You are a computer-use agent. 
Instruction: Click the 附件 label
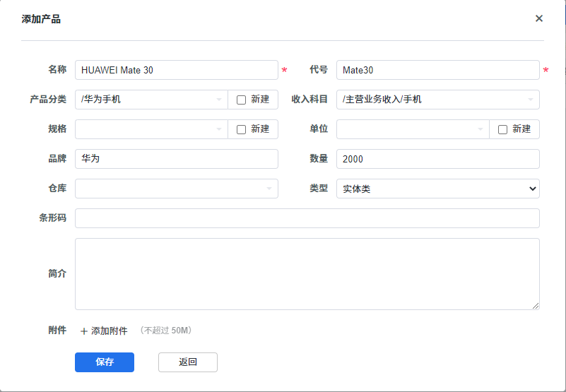click(x=57, y=330)
